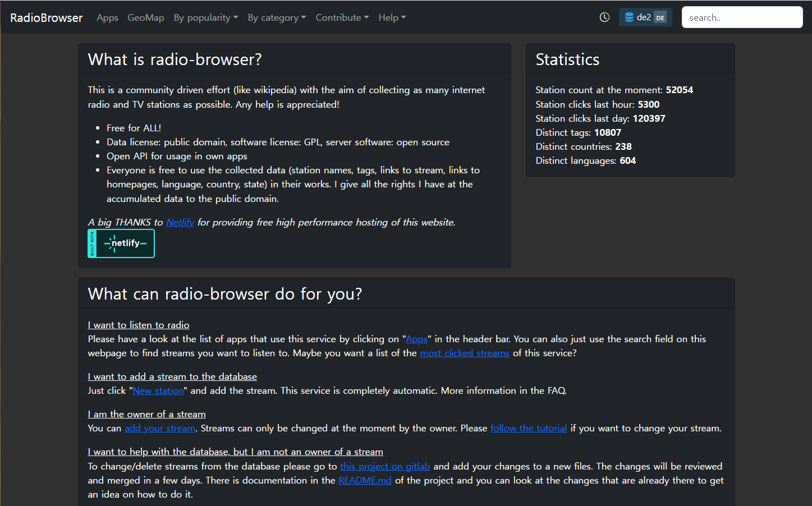812x506 pixels.
Task: Open the Netlify text link
Action: 180,223
